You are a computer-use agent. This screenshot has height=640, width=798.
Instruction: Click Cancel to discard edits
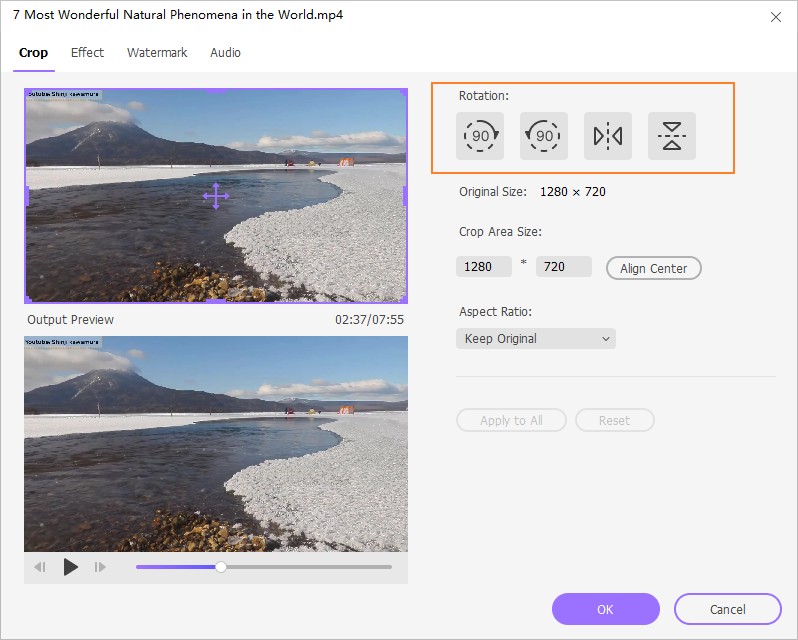(727, 609)
